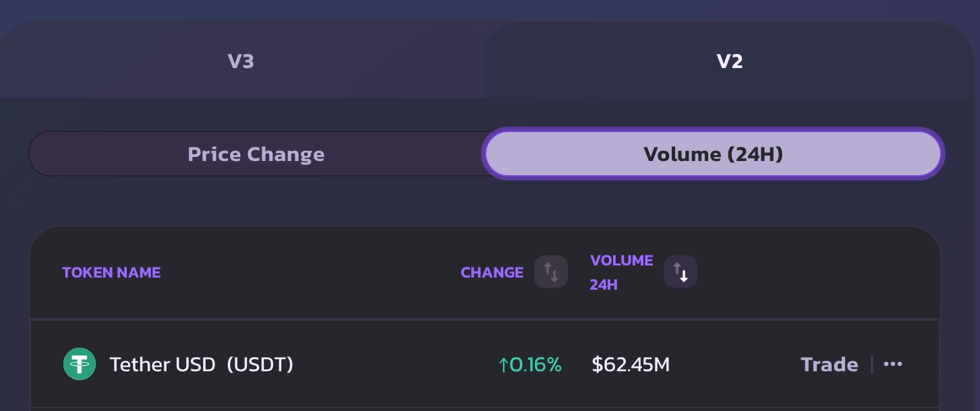Click the CHANGE column header label
The width and height of the screenshot is (980, 411).
(x=492, y=273)
